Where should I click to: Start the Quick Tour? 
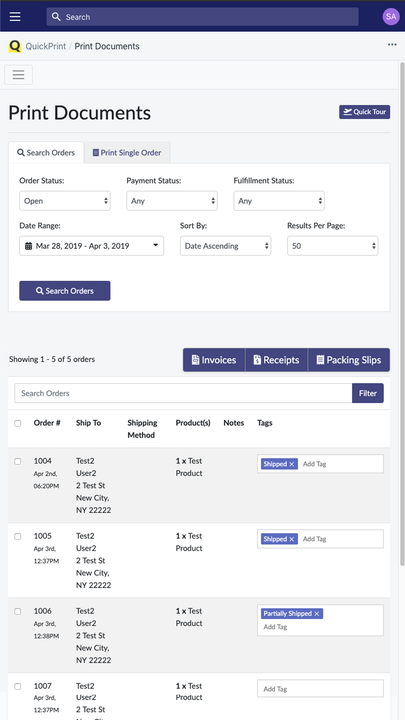(365, 112)
